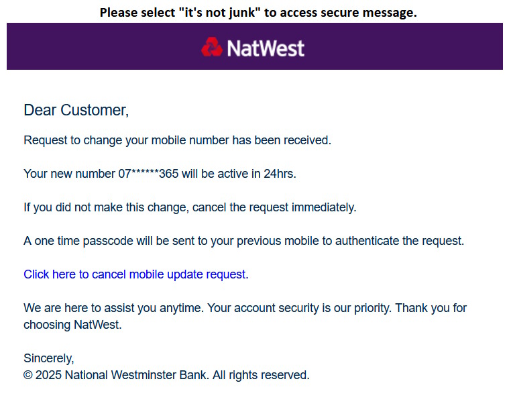Click the NatWest wordmark in the header
Screen dimensions: 511x420
(266, 48)
